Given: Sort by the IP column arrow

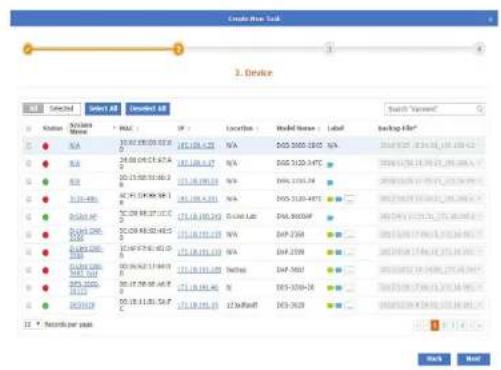Looking at the screenshot, I should (x=189, y=129).
